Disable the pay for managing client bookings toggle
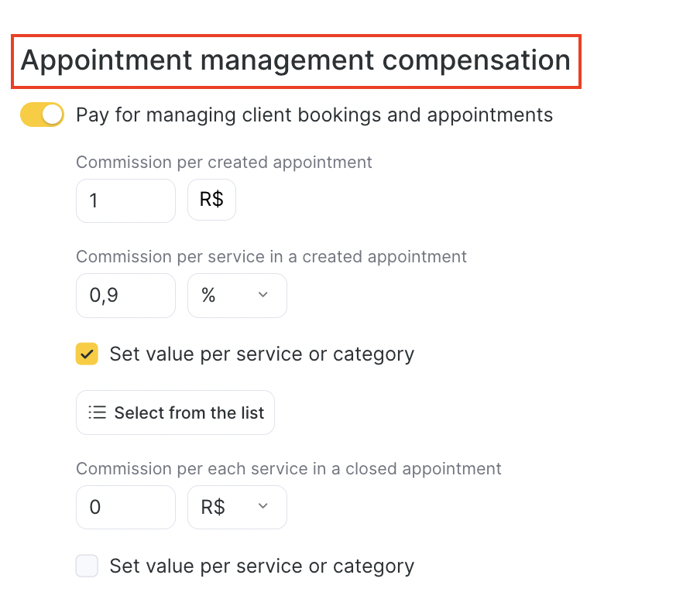683x616 pixels. (42, 115)
